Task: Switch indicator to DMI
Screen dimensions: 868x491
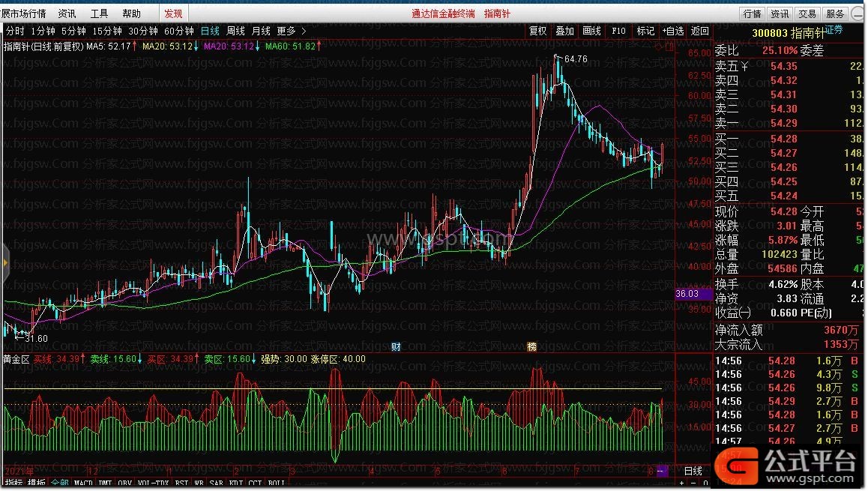Action: (x=105, y=483)
